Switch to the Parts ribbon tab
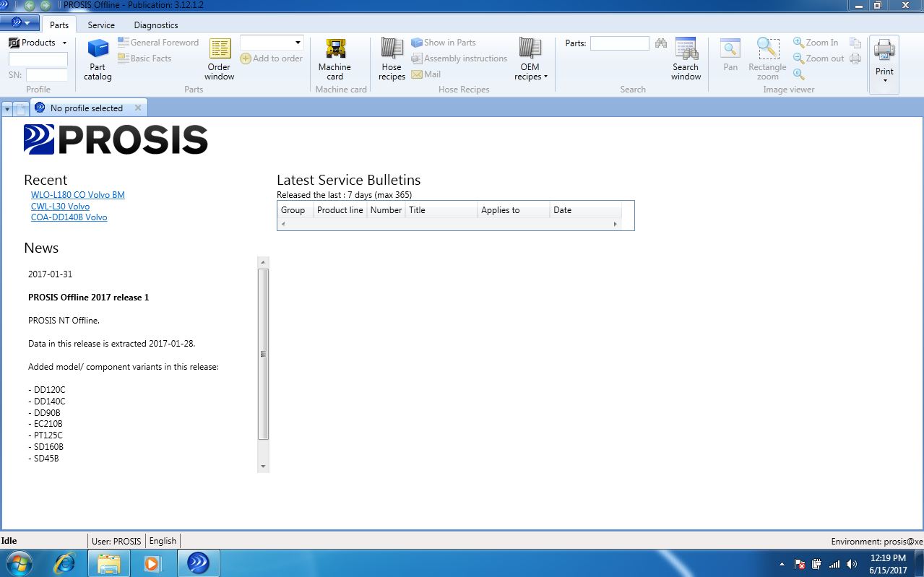 (59, 25)
